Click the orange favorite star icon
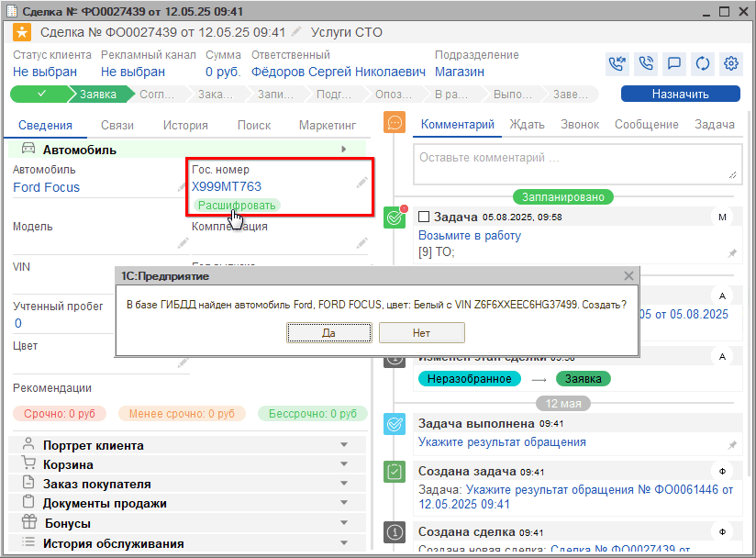This screenshot has height=558, width=756. [22, 33]
